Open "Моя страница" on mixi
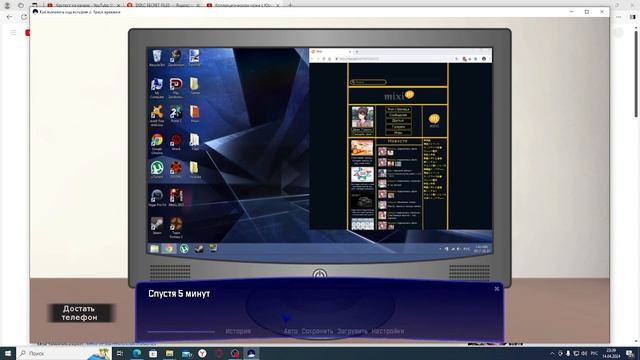 pos(398,109)
